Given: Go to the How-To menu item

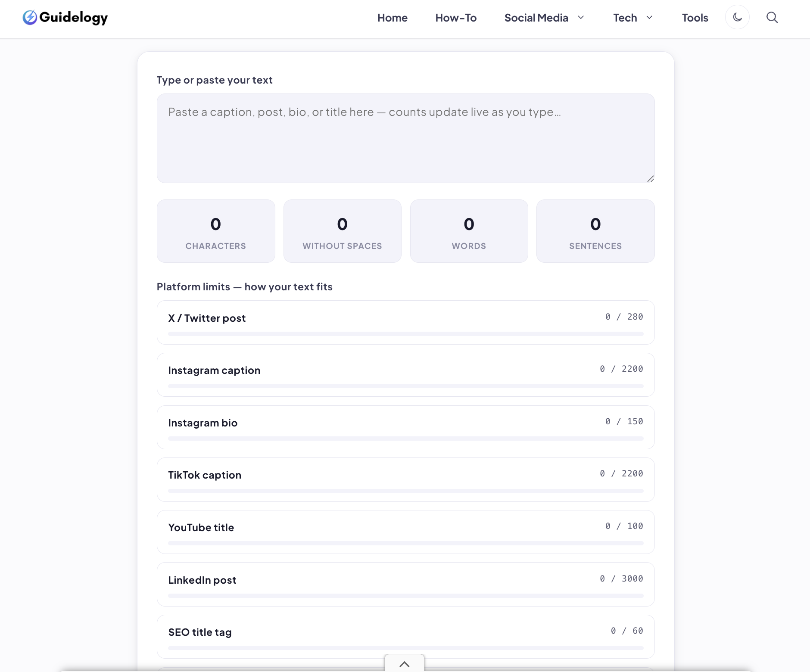Looking at the screenshot, I should tap(456, 18).
